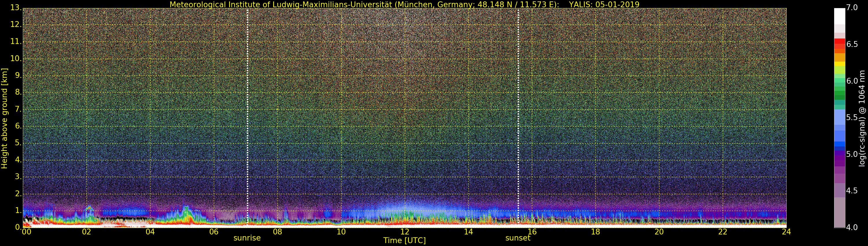Click the '10' time tick label
Screen dimensions: 868x246
341,232
